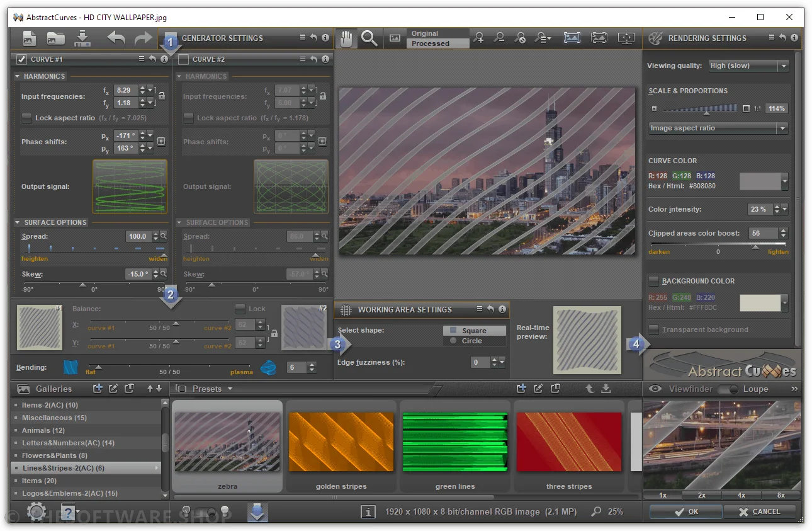Switch preview to Processed
Viewport: 812px width, 531px height.
[437, 43]
